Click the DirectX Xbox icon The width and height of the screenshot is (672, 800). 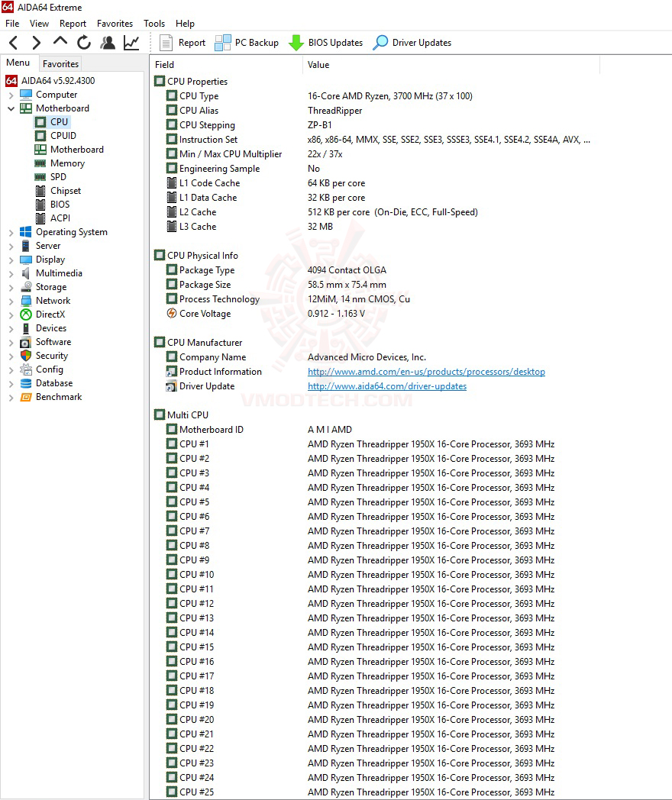(25, 315)
